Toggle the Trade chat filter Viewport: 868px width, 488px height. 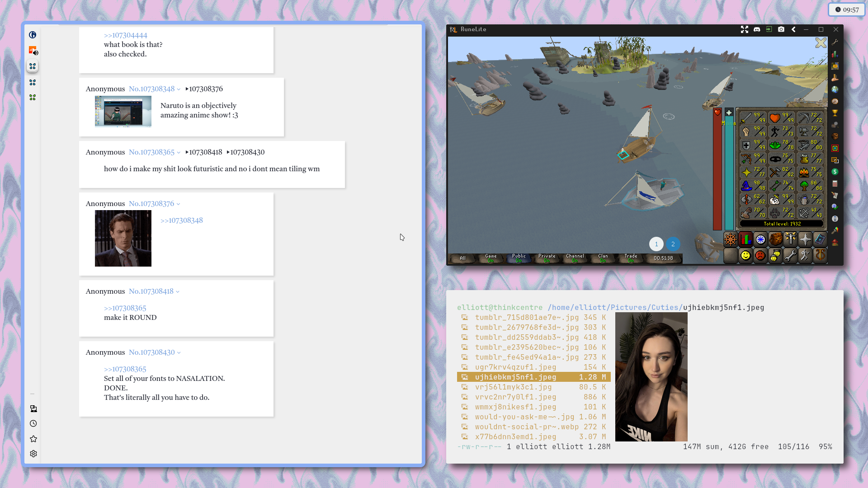coord(631,258)
